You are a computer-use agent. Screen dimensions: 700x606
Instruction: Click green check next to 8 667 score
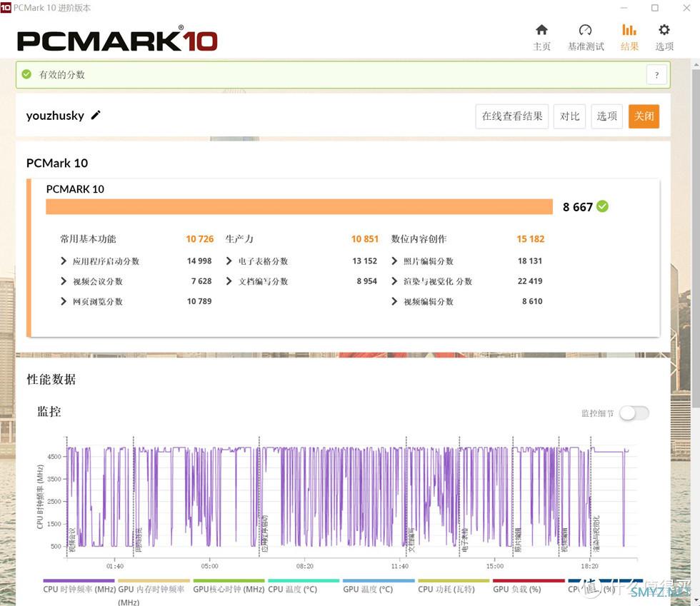pos(602,206)
